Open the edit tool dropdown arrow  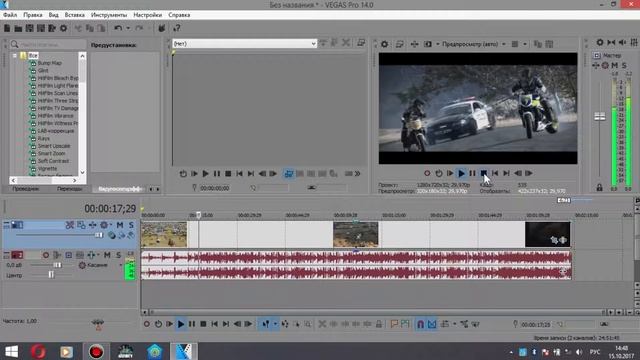pos(275,324)
